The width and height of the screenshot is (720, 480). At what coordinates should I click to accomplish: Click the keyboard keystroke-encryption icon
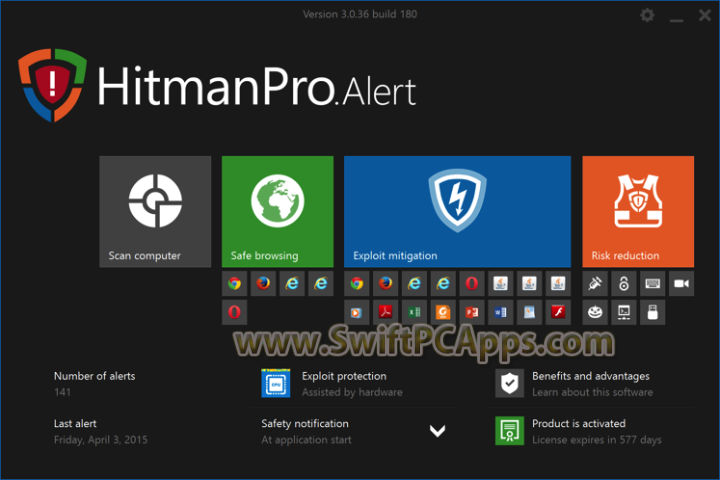click(x=652, y=283)
